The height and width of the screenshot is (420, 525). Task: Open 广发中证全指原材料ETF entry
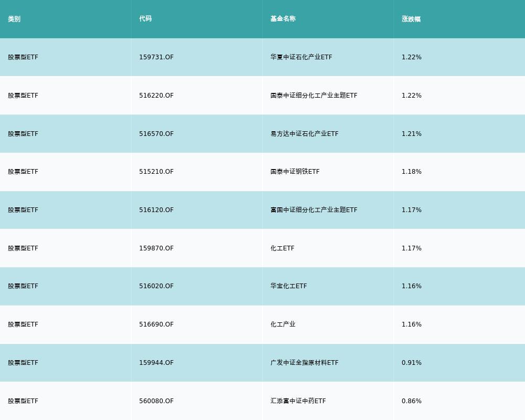pyautogui.click(x=304, y=363)
